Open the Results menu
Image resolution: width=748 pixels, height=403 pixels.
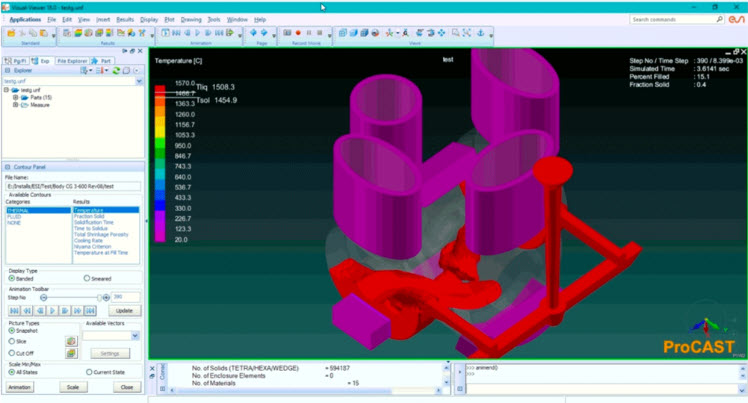pos(125,19)
